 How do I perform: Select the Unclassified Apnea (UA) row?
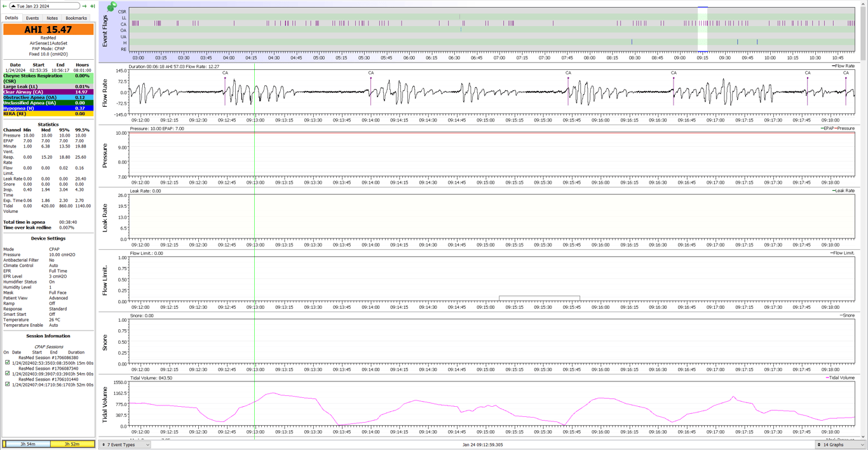(48, 103)
